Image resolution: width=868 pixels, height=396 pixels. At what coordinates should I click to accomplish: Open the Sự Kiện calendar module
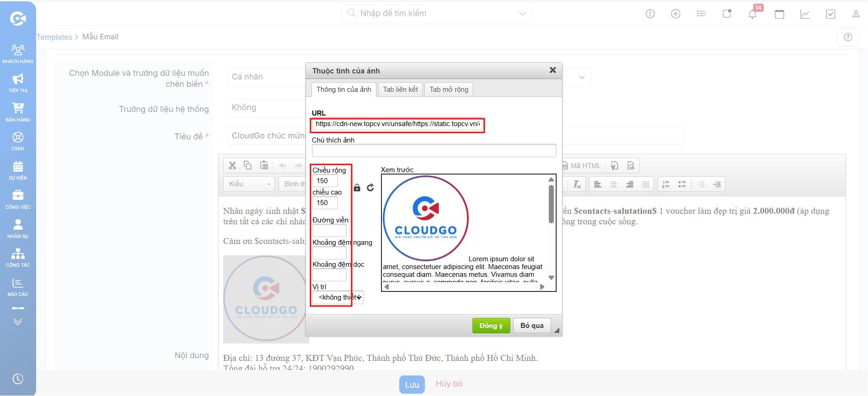18,170
